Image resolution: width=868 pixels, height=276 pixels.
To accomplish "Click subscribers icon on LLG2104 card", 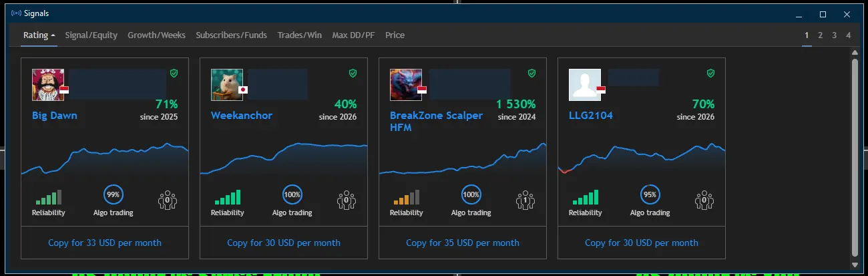I will [704, 200].
